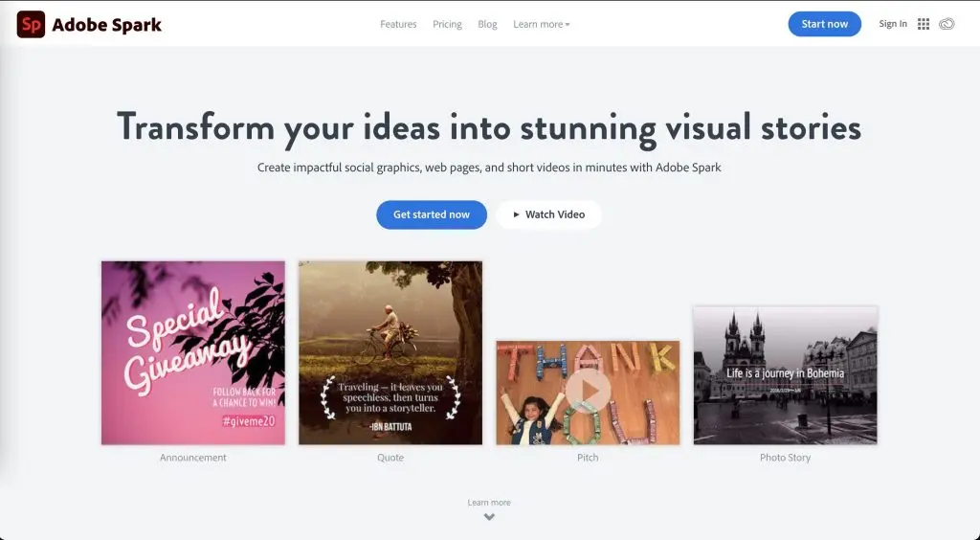980x540 pixels.
Task: Click the Creative Cloud icon
Action: coord(947,24)
